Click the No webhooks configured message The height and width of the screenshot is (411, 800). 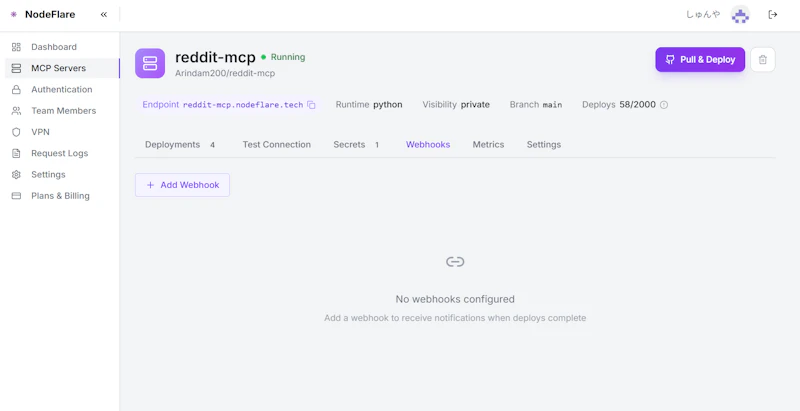coord(455,299)
